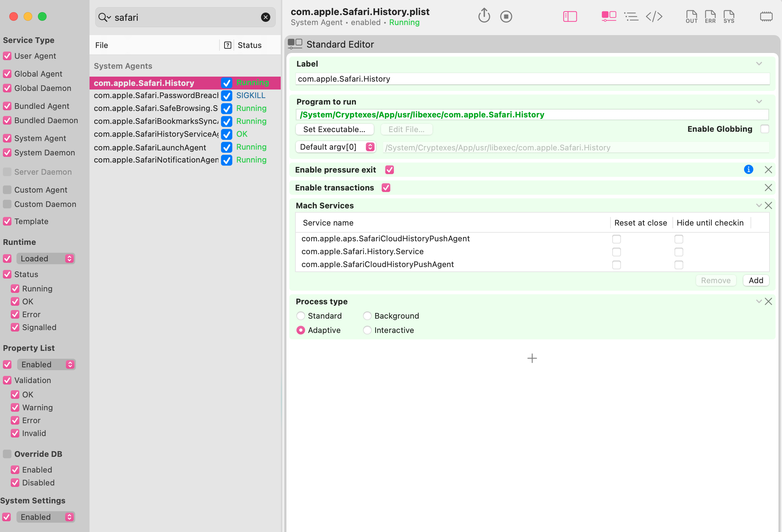The image size is (782, 532).
Task: Click the stop job icon
Action: [506, 16]
